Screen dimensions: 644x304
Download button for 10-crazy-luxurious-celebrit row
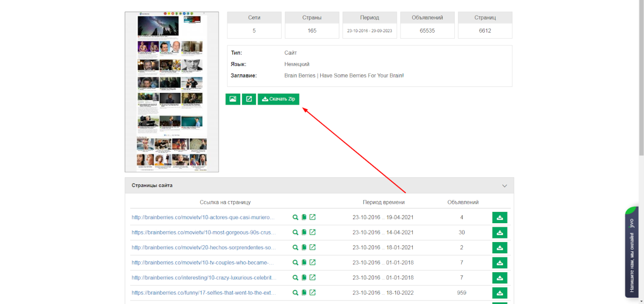500,278
